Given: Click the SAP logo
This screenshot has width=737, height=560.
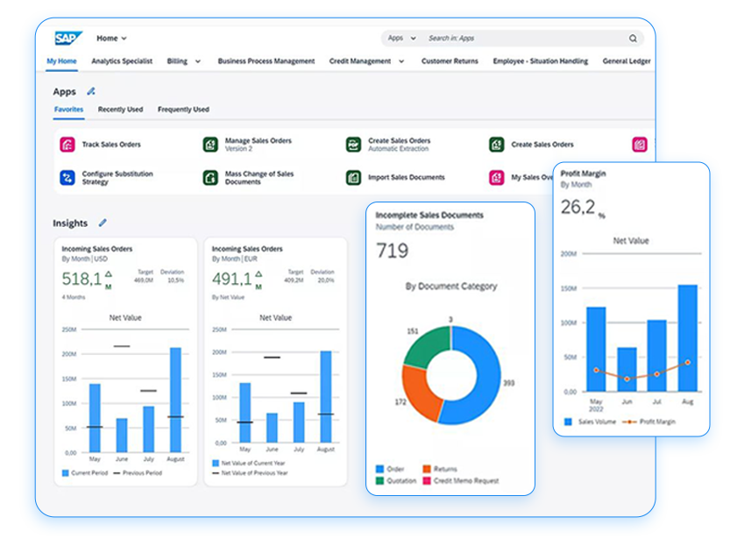Looking at the screenshot, I should [67, 38].
